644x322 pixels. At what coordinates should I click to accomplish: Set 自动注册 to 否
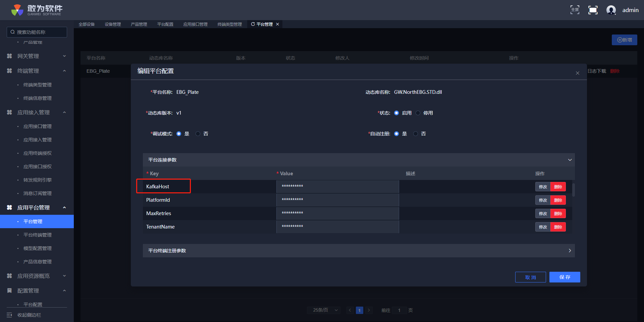416,134
